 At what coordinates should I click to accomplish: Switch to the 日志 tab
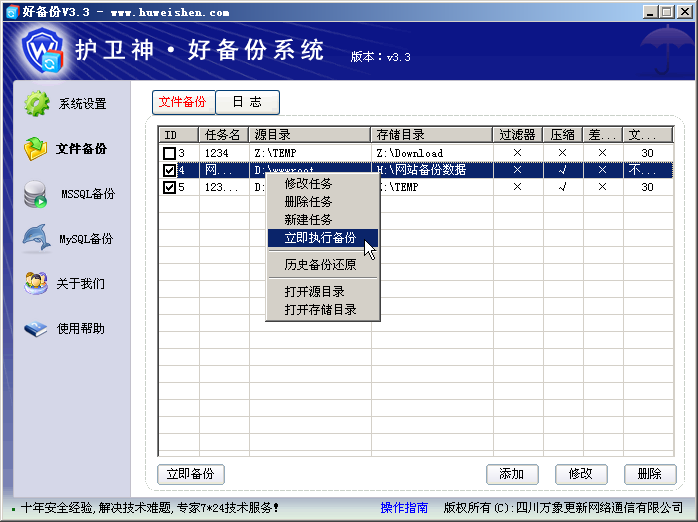coord(248,102)
